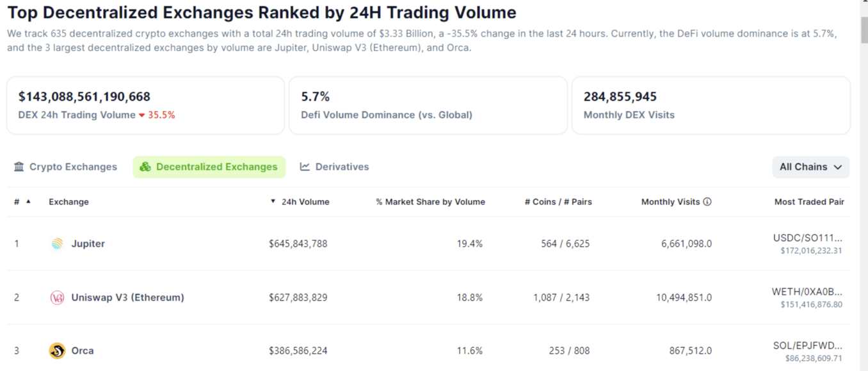Click the info icon beside Monthly Visits
The image size is (868, 371).
(x=707, y=202)
